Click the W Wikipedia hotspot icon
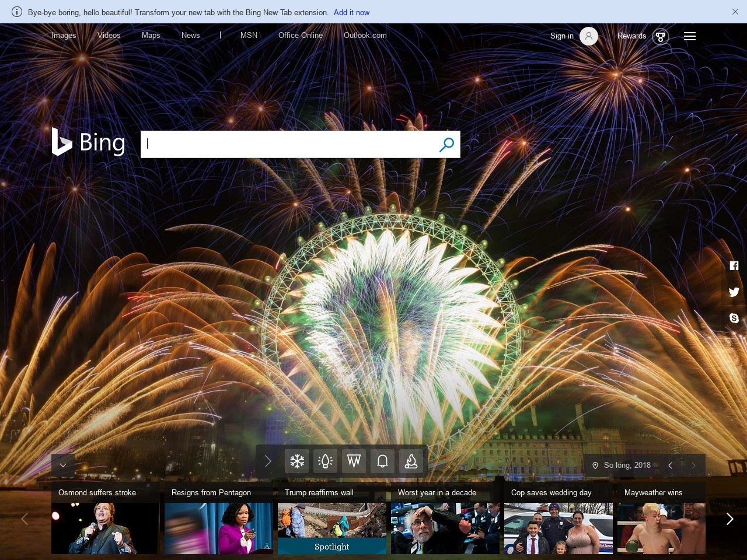Screen dimensions: 747x560 pos(354,461)
